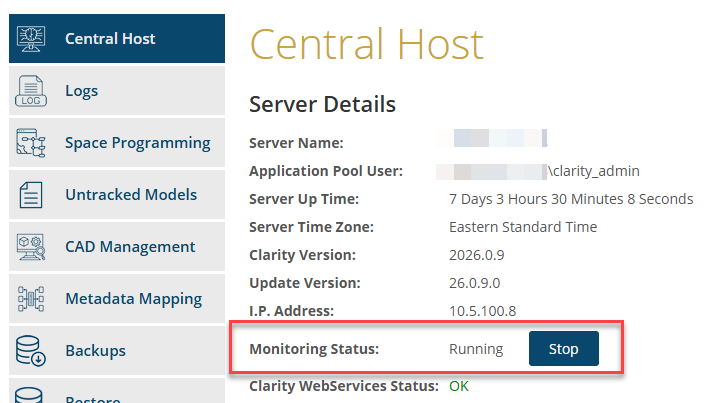The image size is (713, 403).
Task: Open the Backups text label
Action: [x=95, y=351]
